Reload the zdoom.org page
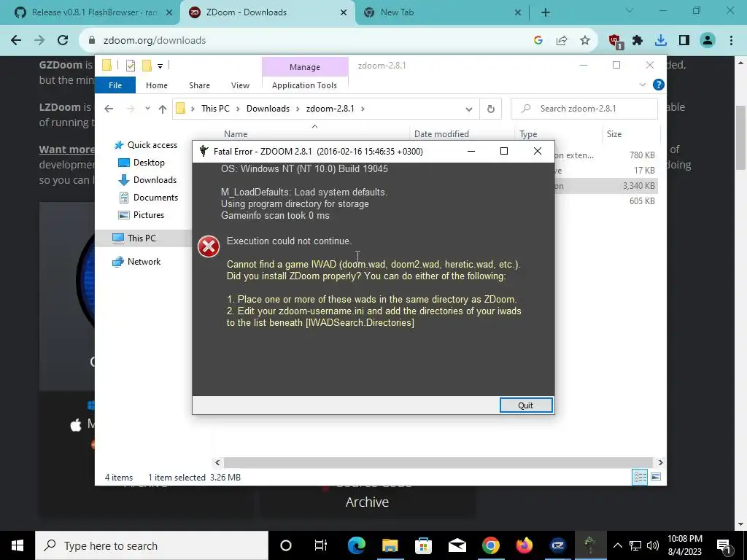Viewport: 747px width, 560px height. (63, 41)
